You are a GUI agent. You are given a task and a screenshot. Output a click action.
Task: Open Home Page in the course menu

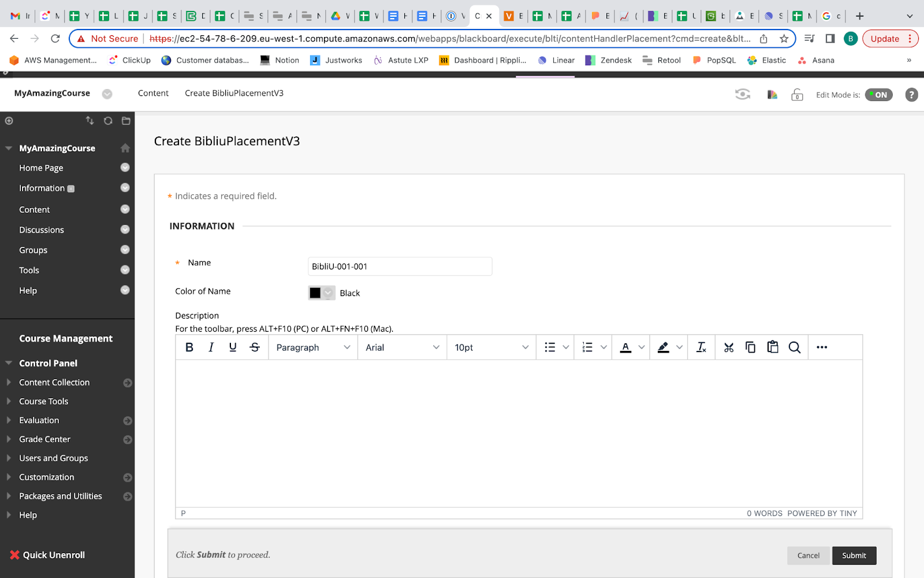[41, 168]
